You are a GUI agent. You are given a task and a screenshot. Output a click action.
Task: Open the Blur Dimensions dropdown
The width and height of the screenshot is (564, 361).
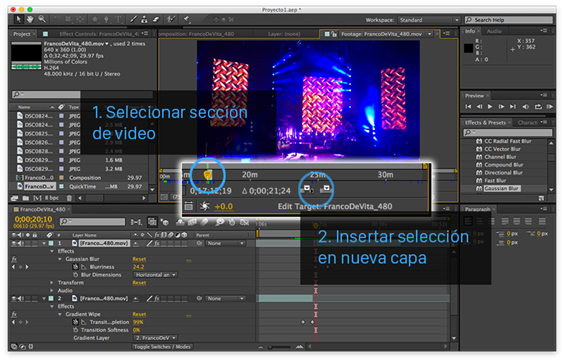pos(155,275)
